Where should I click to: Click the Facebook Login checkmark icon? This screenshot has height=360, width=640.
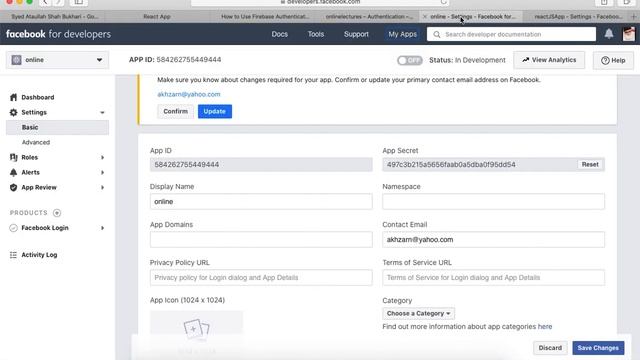pos(13,228)
